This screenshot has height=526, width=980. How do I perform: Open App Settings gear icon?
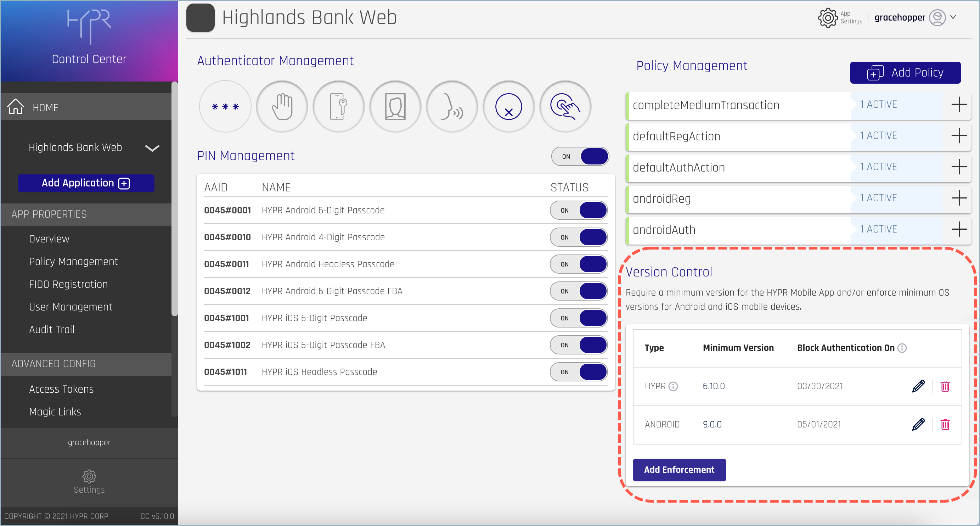(x=828, y=17)
